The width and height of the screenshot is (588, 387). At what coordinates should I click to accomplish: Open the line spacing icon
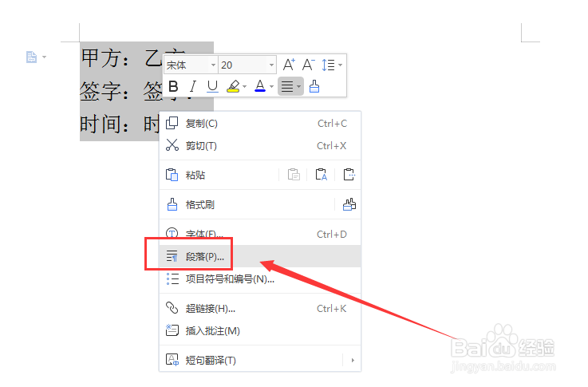328,65
